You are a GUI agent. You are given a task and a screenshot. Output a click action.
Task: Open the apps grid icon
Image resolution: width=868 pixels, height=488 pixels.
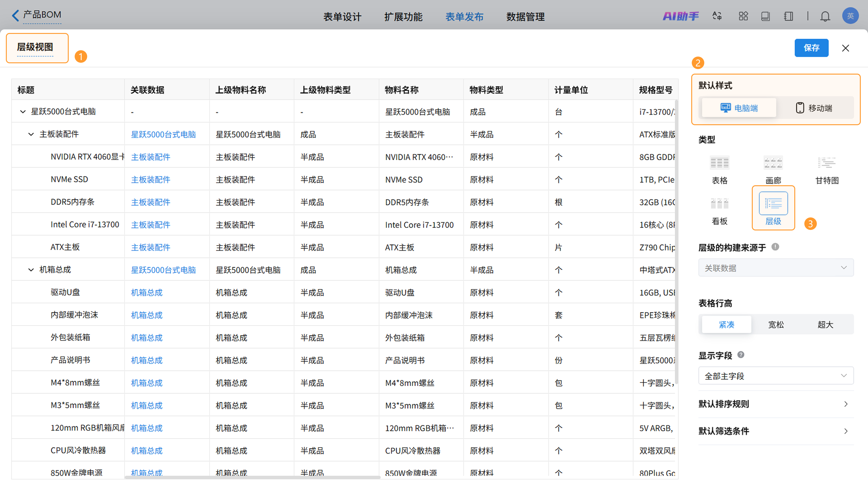[743, 16]
